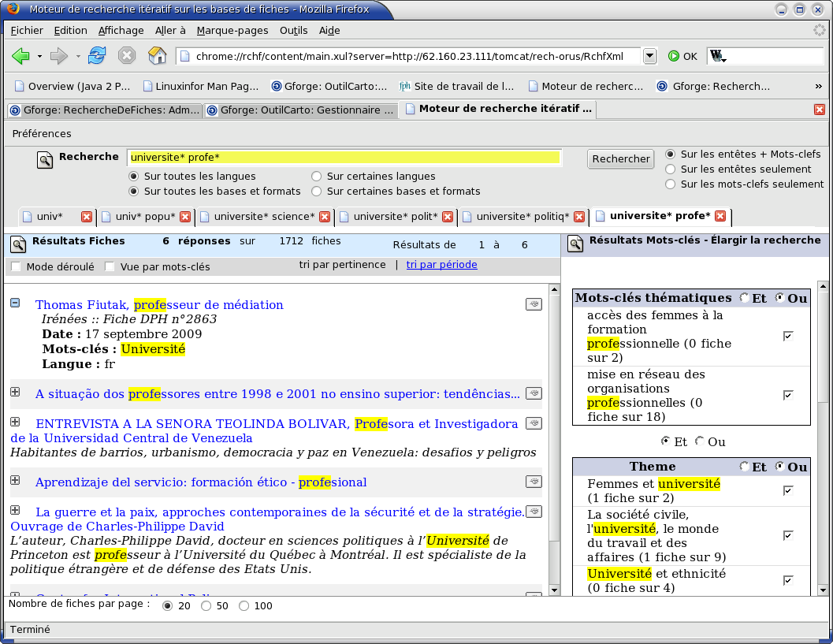Collapse the Thomas Fiutak result entry
Viewport: 833px width, 644px height.
point(15,303)
